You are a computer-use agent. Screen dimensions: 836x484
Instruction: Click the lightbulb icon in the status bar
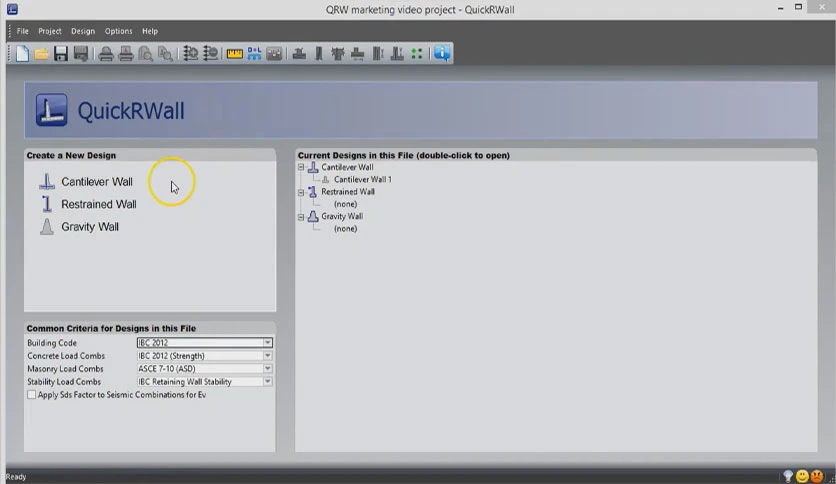tap(788, 476)
